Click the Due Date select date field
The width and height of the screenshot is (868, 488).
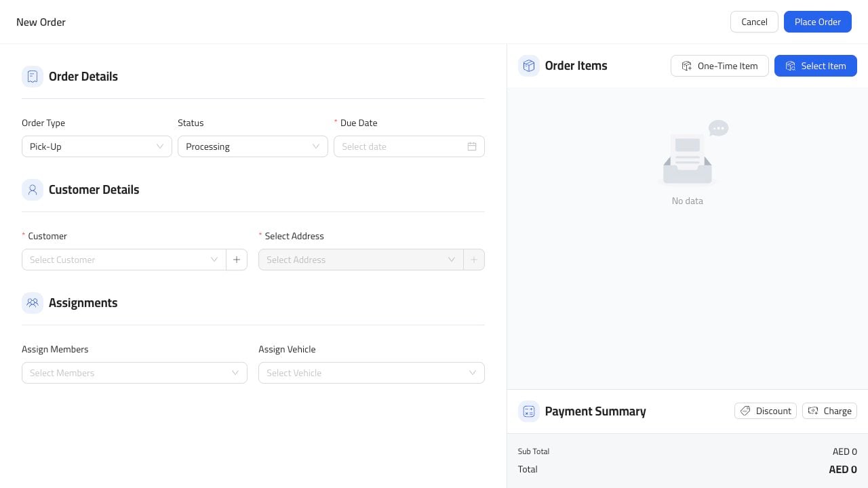(x=409, y=146)
